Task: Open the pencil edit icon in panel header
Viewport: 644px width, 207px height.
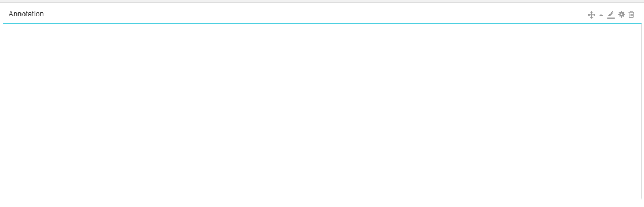Action: coord(611,15)
